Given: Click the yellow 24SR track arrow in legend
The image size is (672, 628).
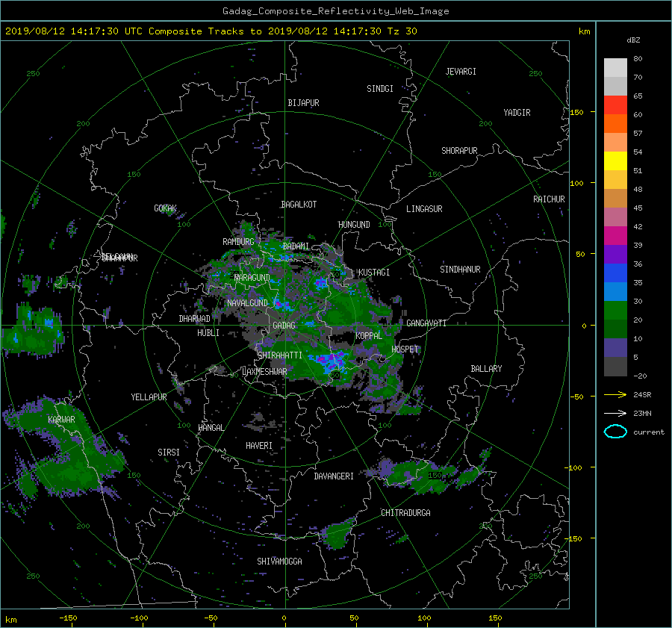Looking at the screenshot, I should [615, 394].
